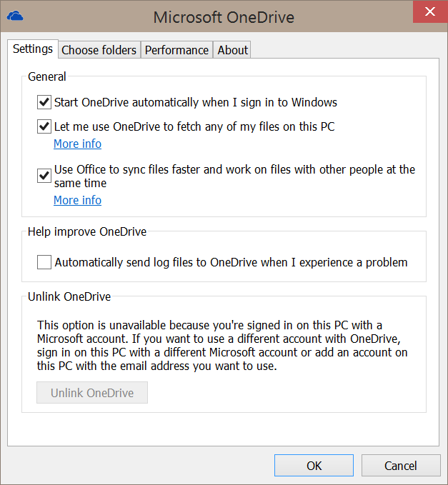Click the Microsoft OneDrive title text
Viewport: 448px width, 485px height.
point(224,17)
